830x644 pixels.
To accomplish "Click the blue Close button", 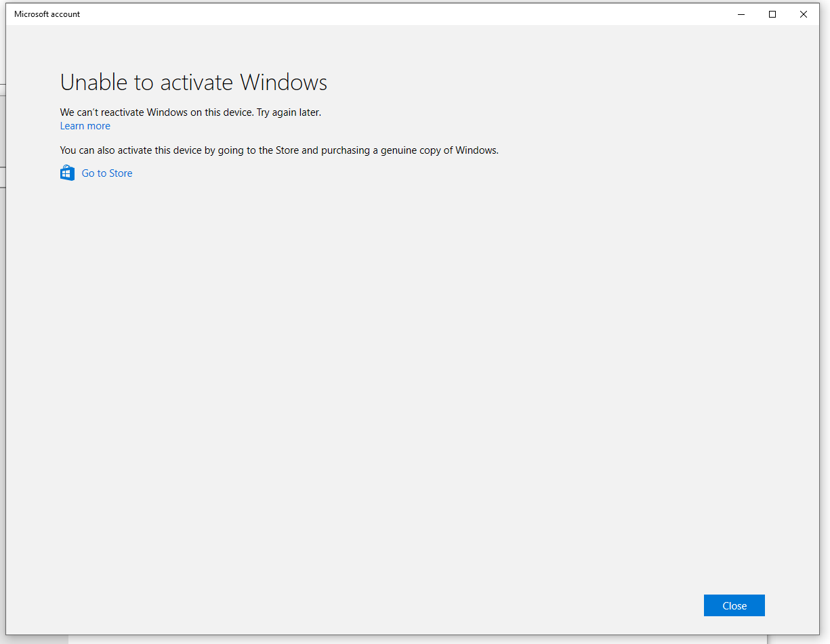I will [734, 605].
